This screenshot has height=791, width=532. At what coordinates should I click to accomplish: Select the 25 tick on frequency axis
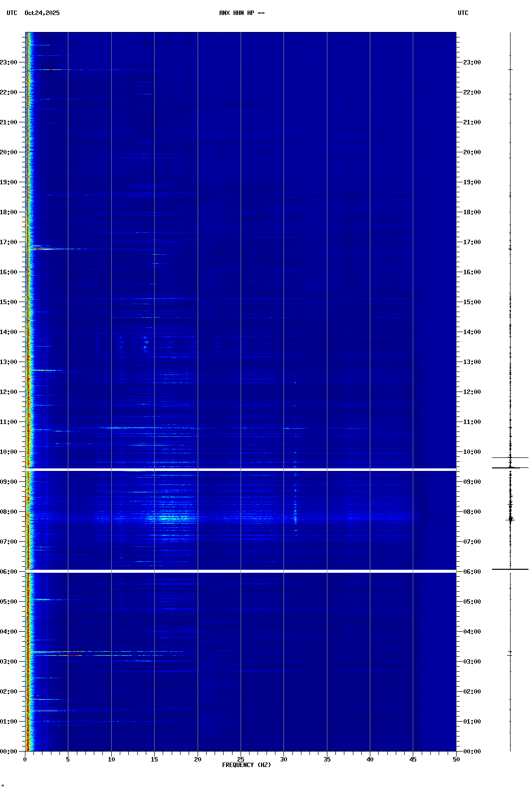(241, 759)
